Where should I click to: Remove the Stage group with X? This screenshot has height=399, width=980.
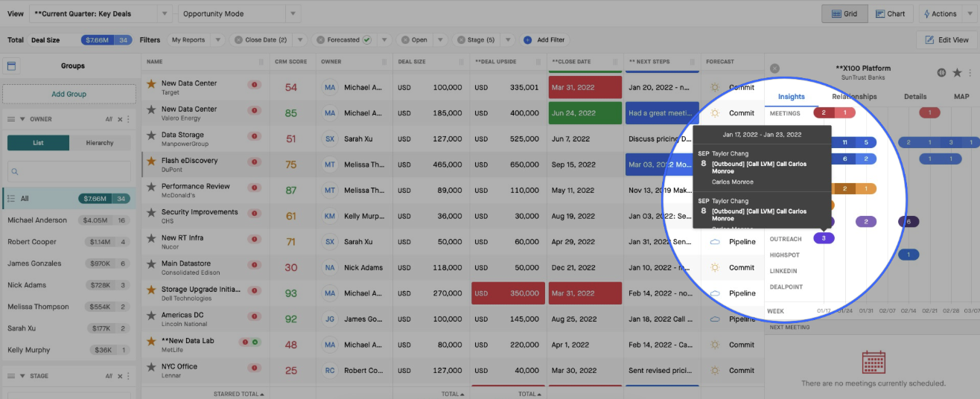point(120,376)
